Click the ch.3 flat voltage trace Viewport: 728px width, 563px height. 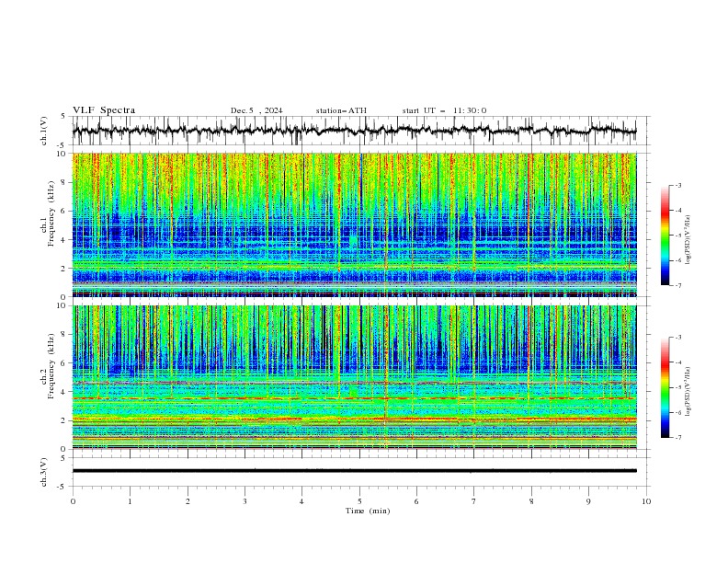point(354,471)
